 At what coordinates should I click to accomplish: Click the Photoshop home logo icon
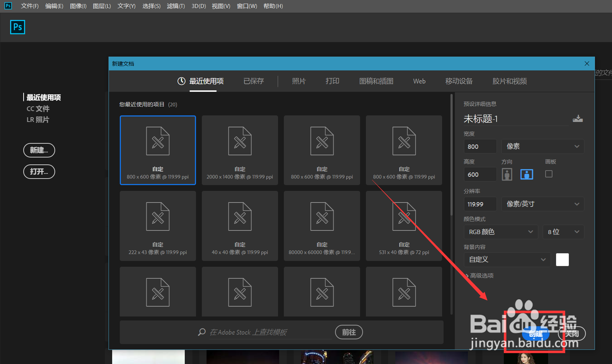point(17,27)
